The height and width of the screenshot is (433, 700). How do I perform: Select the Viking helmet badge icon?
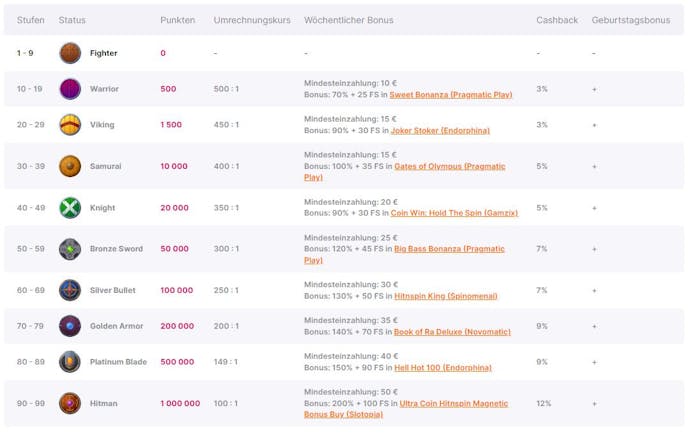70,125
